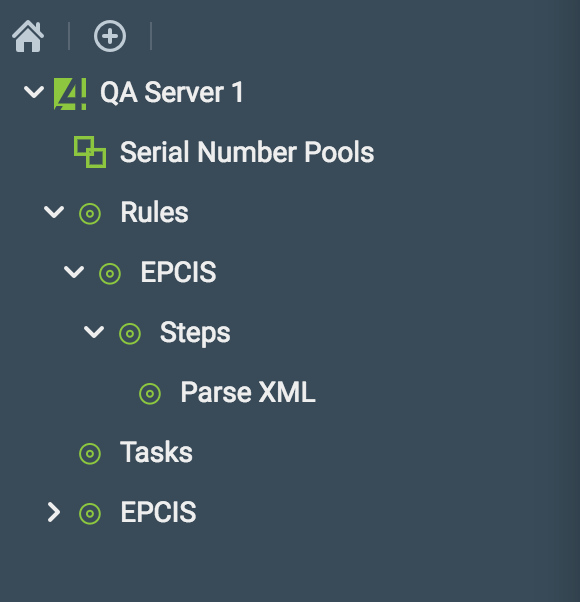Collapse the QA Server 1 node
Viewport: 580px width, 602px height.
[x=34, y=92]
